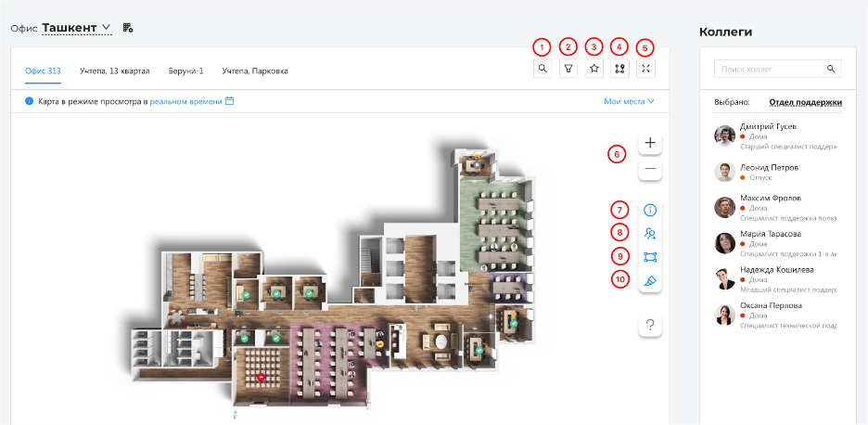Click the Поиск коллег search field

(770, 70)
